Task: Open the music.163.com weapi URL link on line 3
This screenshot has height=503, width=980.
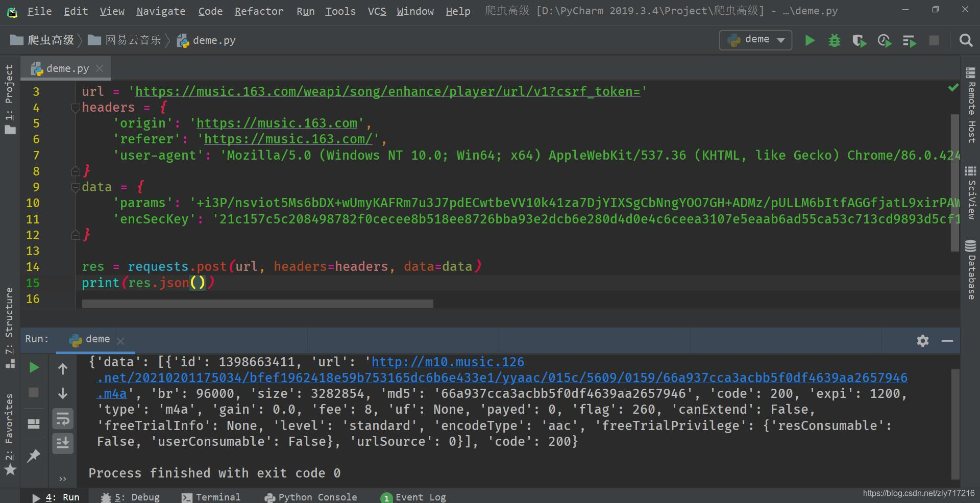Action: (387, 92)
